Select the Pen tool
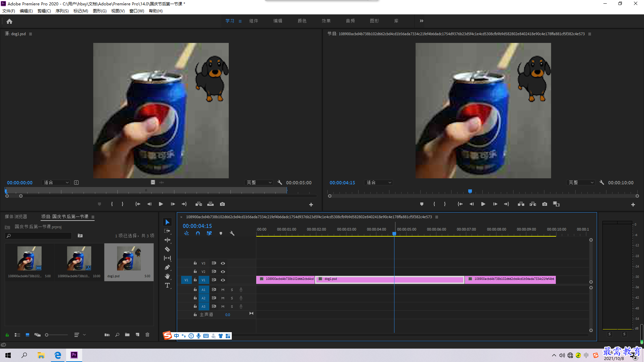Screen dimensions: 644x362 click(167, 267)
